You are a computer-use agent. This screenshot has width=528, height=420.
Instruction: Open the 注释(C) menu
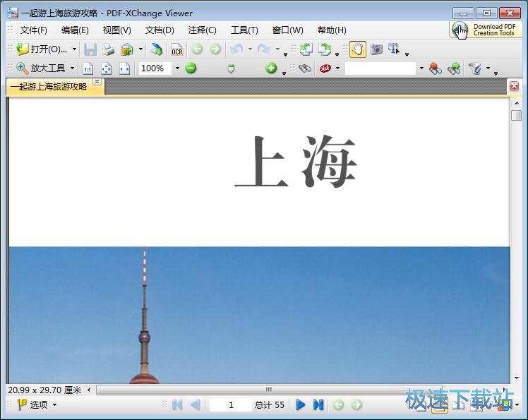point(202,30)
